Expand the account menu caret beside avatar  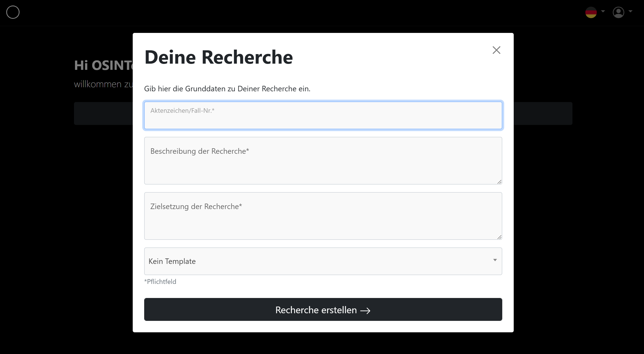click(630, 11)
